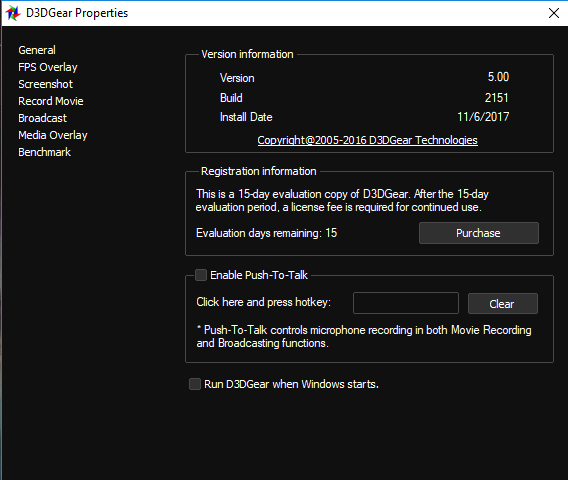Close the D3DGear Properties window
This screenshot has height=480, width=568.
[x=554, y=13]
